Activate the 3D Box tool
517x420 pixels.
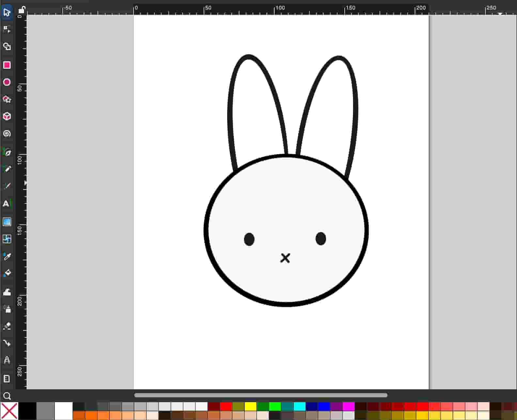(7, 116)
